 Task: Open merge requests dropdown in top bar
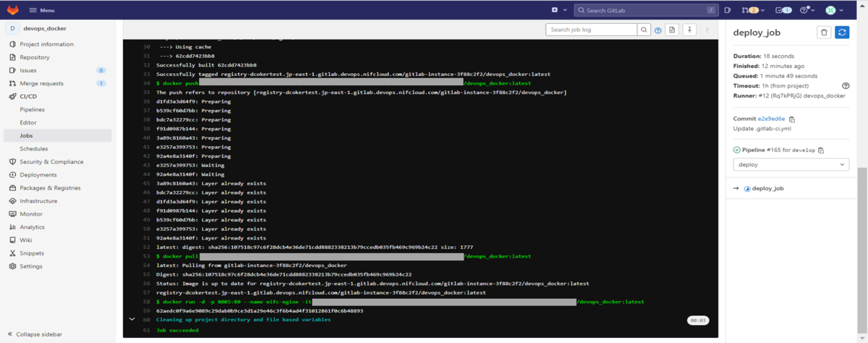pyautogui.click(x=754, y=10)
